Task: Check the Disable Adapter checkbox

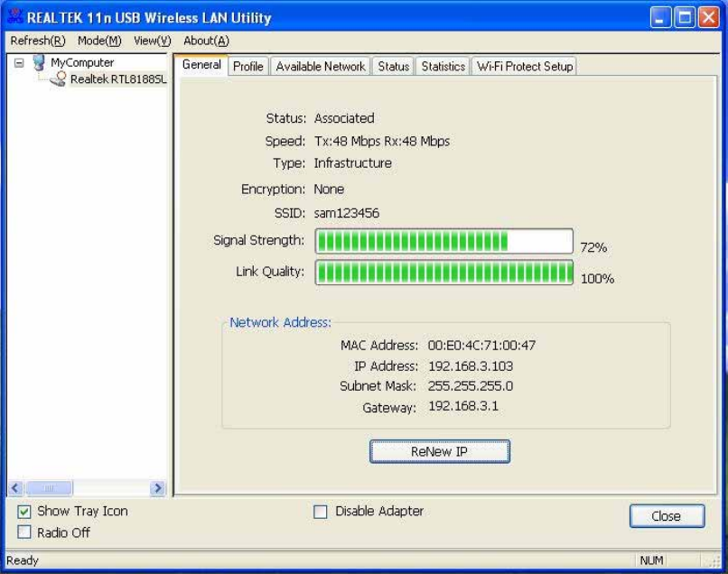Action: 321,512
